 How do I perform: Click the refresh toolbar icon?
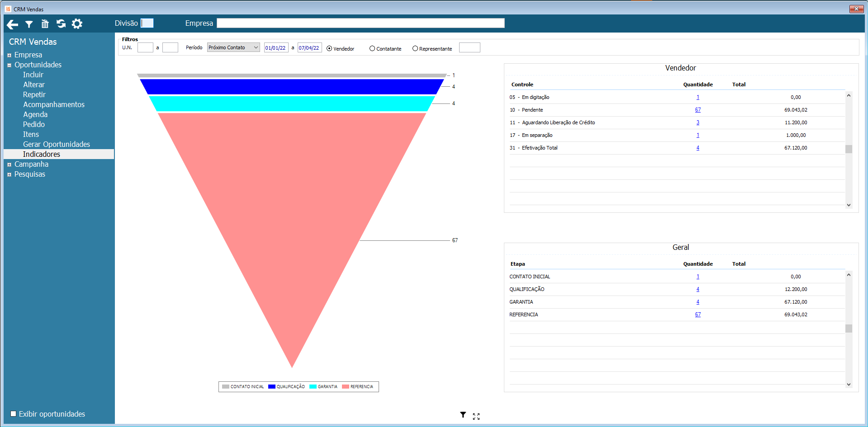(x=61, y=23)
